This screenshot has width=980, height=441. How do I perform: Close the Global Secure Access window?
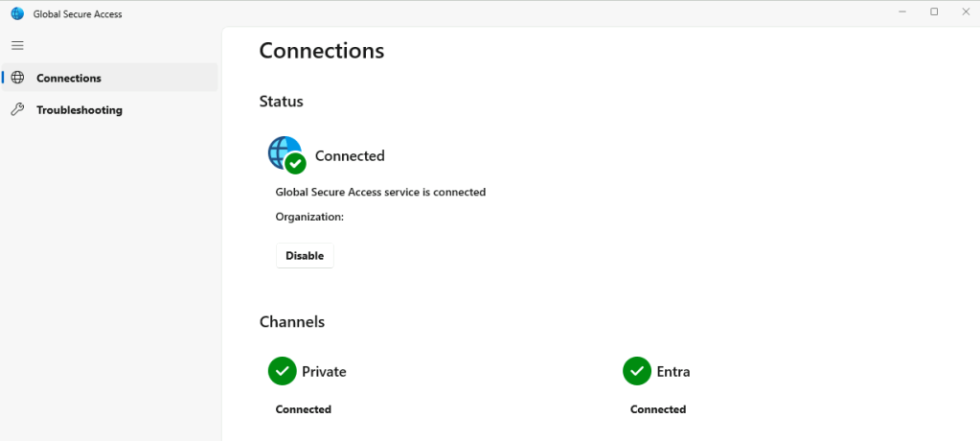pos(964,12)
